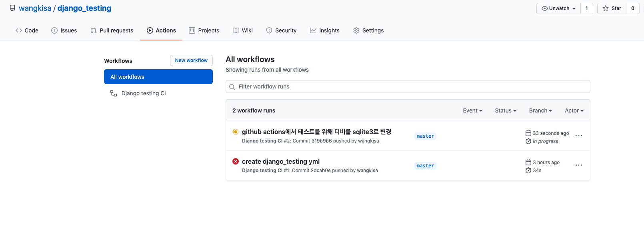Open the sqlite3 commit workflow run

tap(316, 132)
